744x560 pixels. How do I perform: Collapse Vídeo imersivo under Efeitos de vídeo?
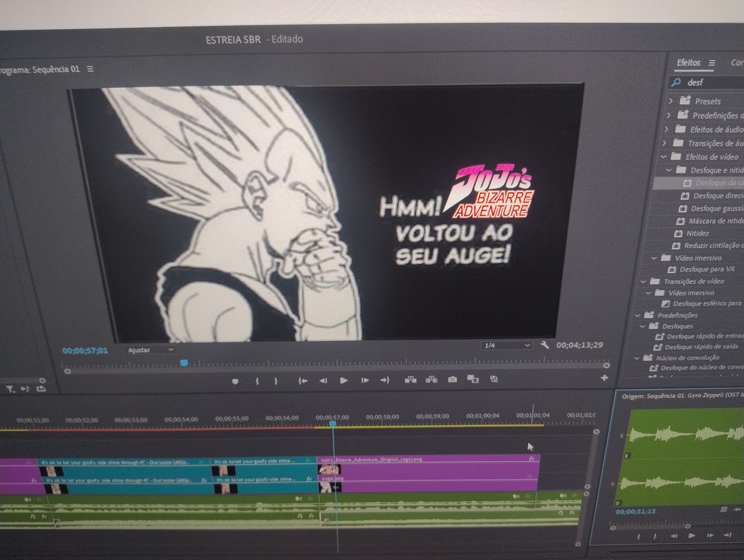click(x=653, y=258)
